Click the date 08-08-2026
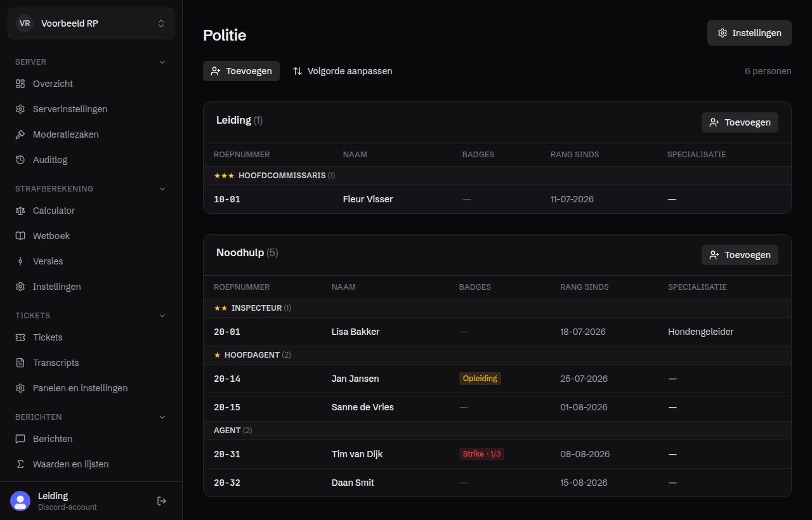 tap(585, 454)
